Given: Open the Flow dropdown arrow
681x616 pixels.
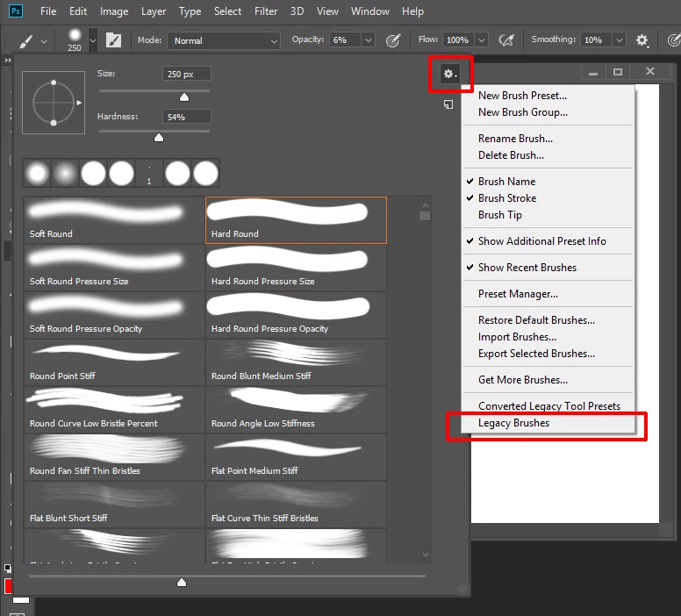Looking at the screenshot, I should pos(482,40).
